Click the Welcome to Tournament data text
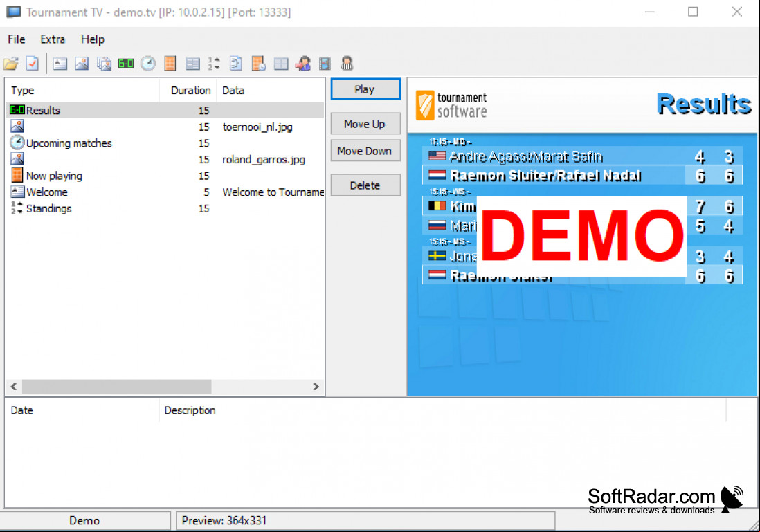 [x=273, y=192]
